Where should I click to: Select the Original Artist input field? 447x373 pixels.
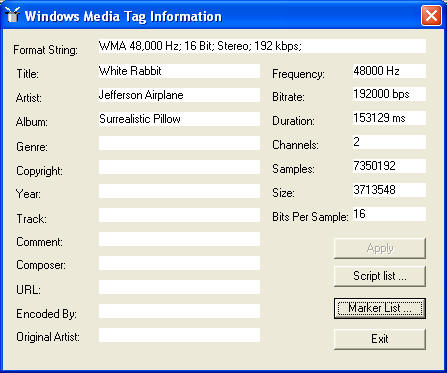click(x=179, y=335)
